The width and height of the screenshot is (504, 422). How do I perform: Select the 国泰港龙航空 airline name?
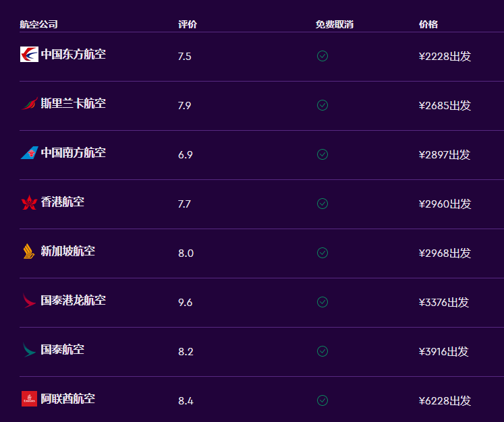[74, 300]
